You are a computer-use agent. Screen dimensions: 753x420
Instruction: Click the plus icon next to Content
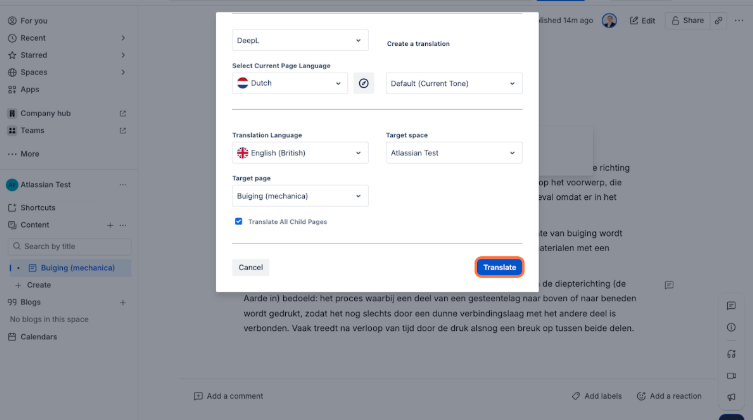(x=110, y=225)
